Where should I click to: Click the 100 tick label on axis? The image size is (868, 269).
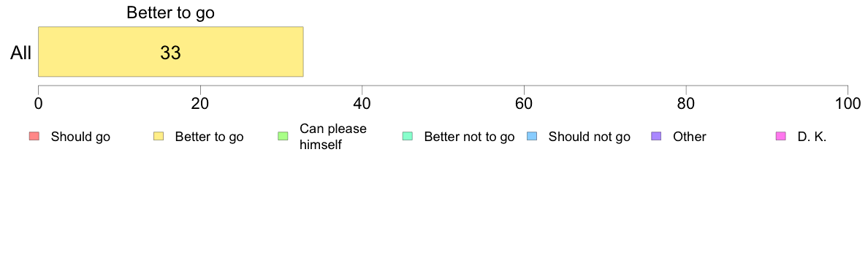point(848,104)
